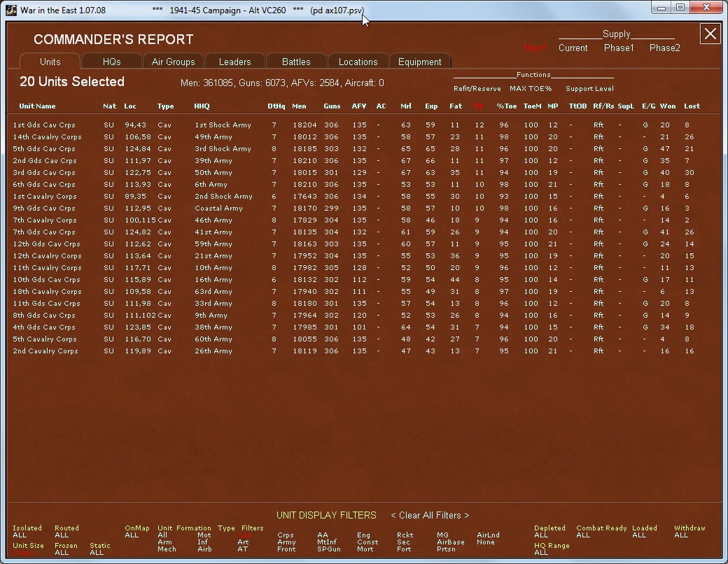The image size is (728, 564).
Task: Minimize the War in the East window
Action: coord(661,8)
